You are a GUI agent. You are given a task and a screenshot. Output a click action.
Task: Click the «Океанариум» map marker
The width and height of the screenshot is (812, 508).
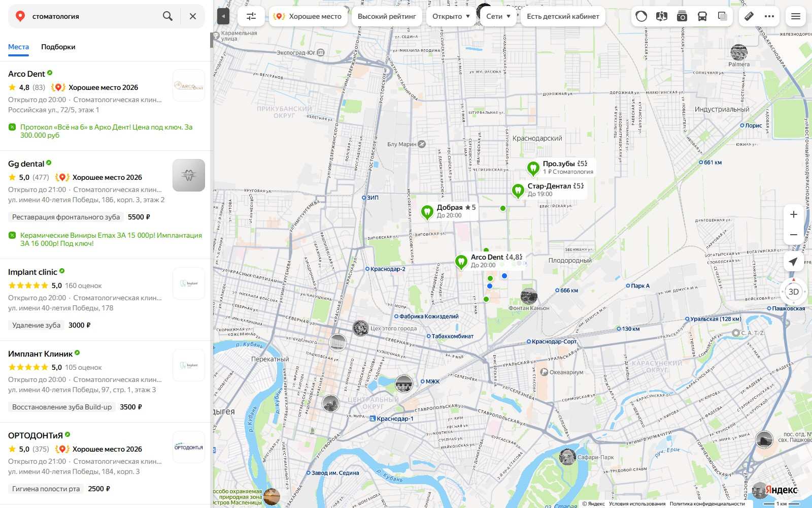(x=544, y=372)
